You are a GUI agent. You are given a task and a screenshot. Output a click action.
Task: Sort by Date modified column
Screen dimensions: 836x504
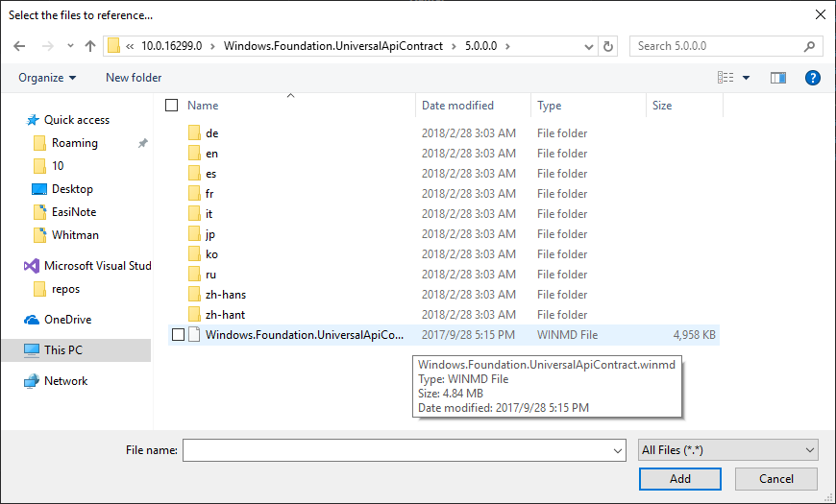457,106
